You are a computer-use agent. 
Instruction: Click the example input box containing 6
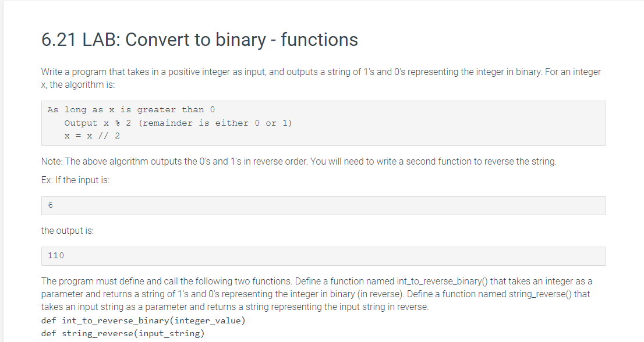[323, 205]
